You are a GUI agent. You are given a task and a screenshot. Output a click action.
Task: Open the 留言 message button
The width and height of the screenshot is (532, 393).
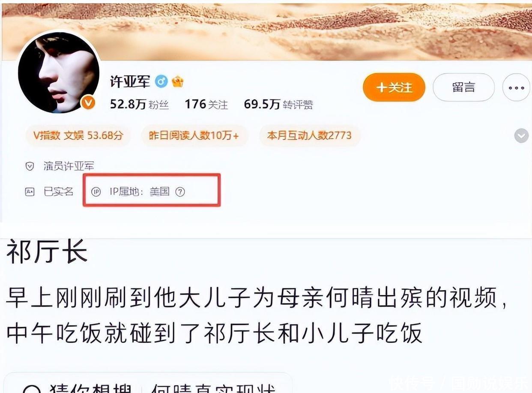[463, 87]
